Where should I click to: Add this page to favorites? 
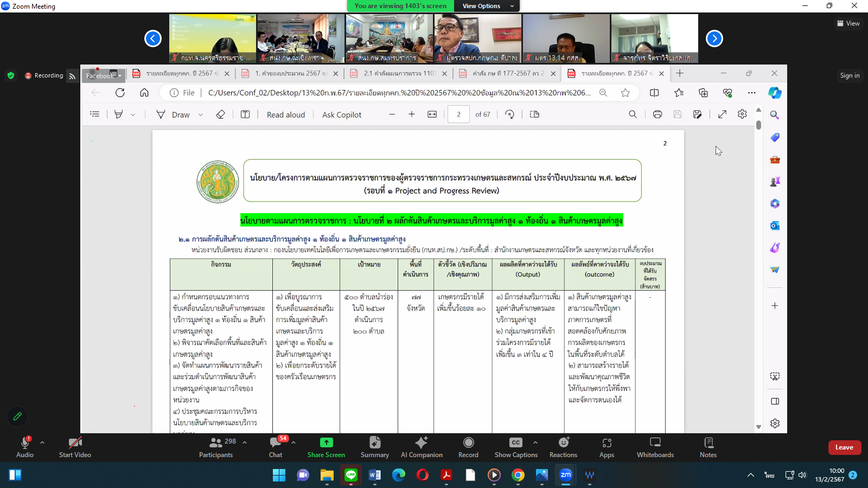click(x=626, y=93)
